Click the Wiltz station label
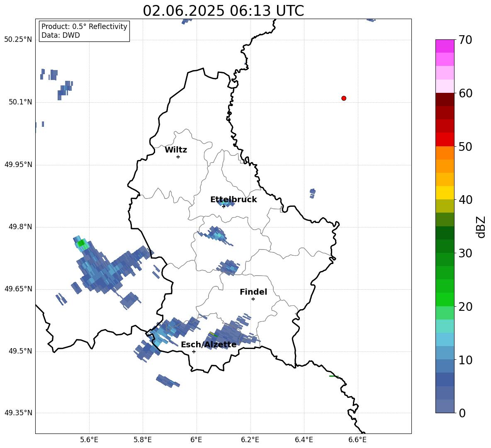This screenshot has width=491, height=448. pos(176,150)
